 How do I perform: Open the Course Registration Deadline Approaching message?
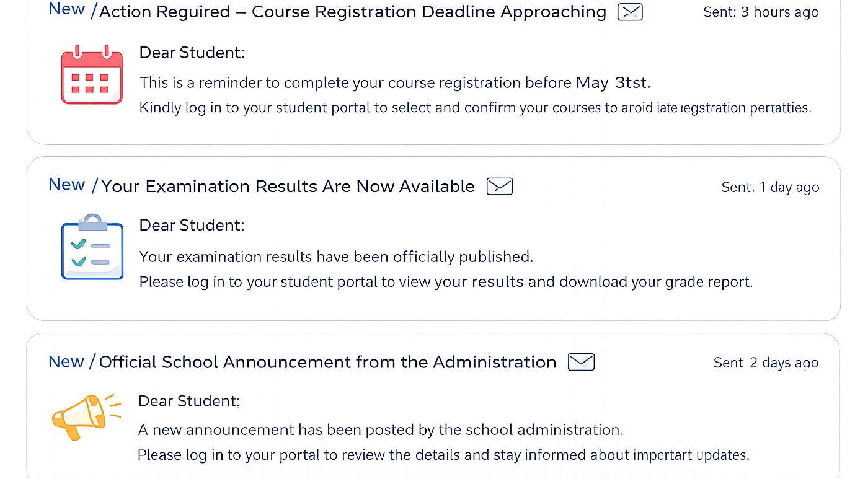coord(352,12)
